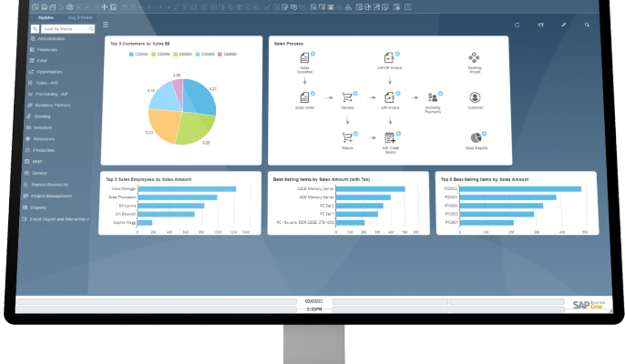Click the dashboard refresh icon
This screenshot has height=364, width=625.
pos(517,25)
